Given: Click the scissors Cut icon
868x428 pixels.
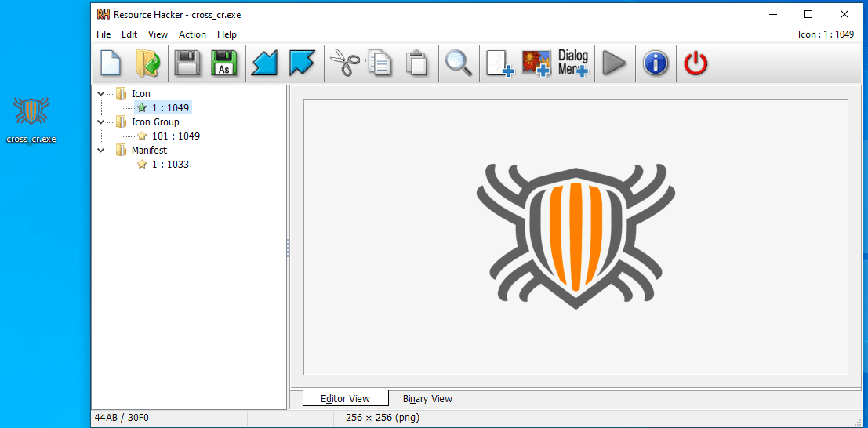Looking at the screenshot, I should point(344,63).
